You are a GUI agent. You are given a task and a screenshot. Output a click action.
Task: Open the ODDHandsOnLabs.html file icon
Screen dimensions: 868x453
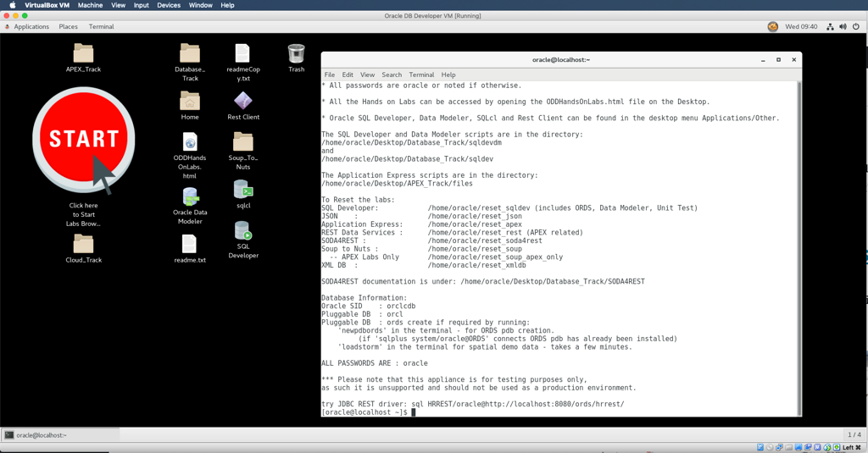pos(190,143)
